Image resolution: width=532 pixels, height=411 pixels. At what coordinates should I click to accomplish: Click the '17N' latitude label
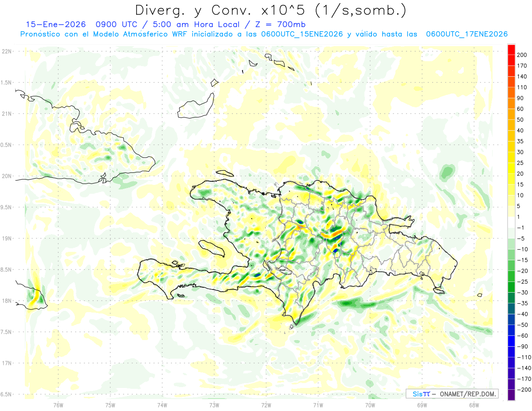(x=6, y=363)
